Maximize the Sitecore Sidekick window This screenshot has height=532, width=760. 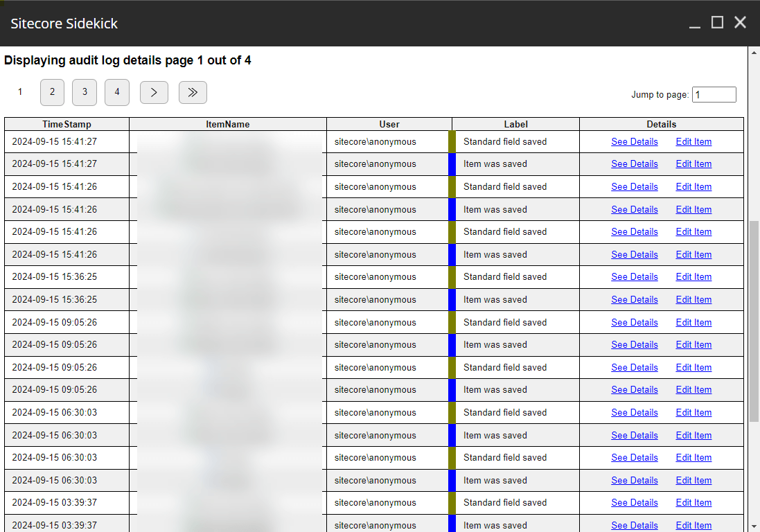coord(717,23)
